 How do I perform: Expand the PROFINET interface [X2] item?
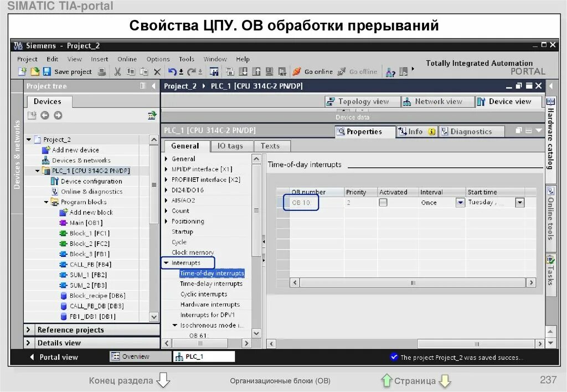[166, 180]
